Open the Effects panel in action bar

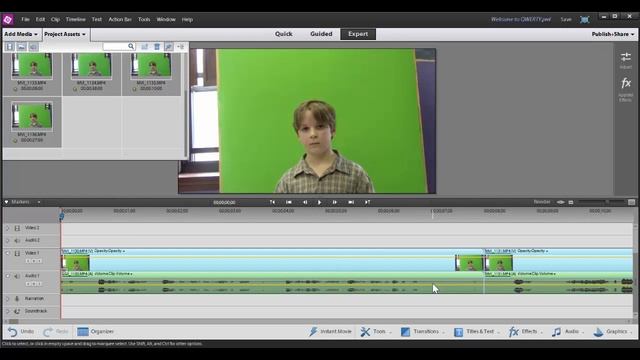point(525,331)
